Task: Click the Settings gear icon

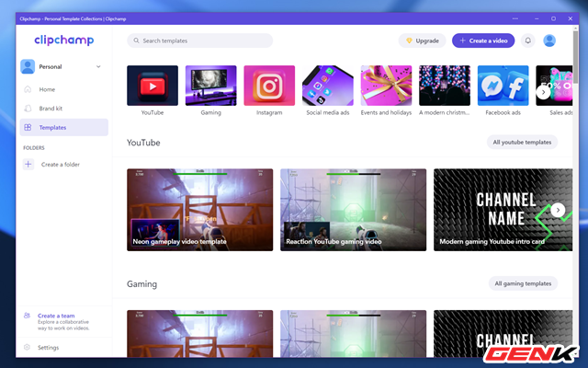Action: click(27, 348)
